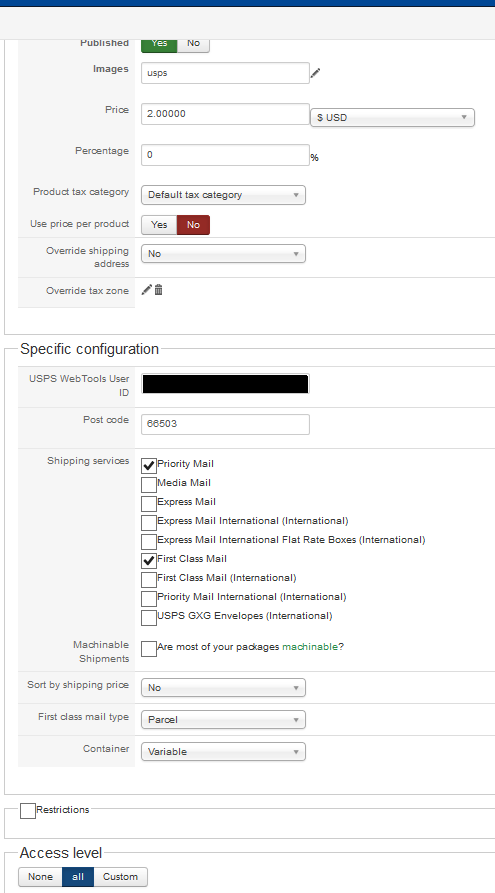Select the Custom access level button
This screenshot has height=893, width=495.
pos(120,877)
